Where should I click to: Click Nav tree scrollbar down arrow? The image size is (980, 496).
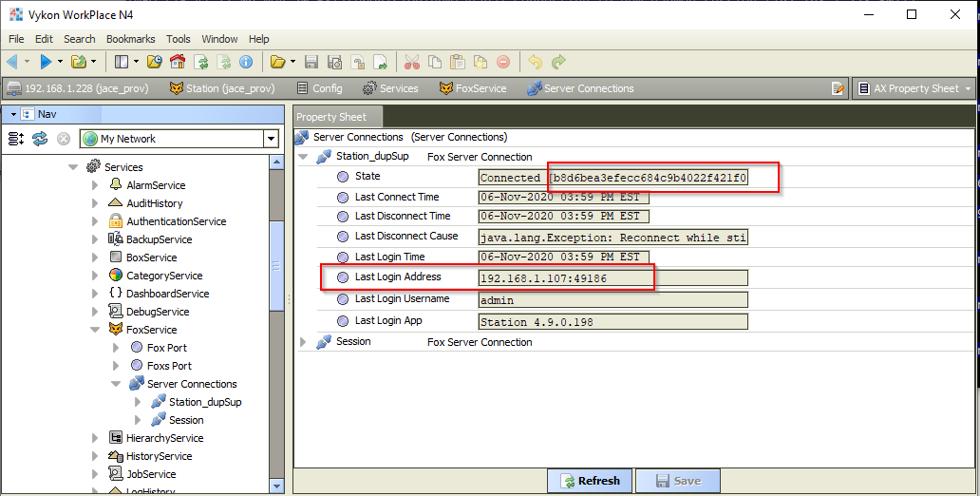277,486
